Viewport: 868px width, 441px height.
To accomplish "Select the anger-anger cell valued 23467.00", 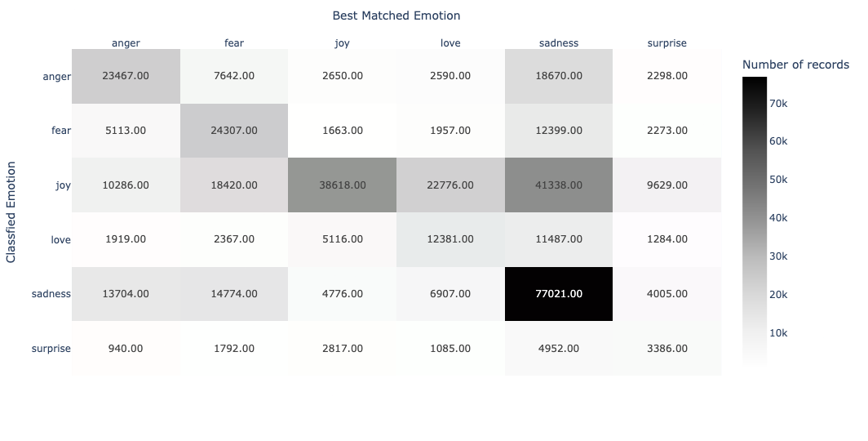I will (126, 76).
